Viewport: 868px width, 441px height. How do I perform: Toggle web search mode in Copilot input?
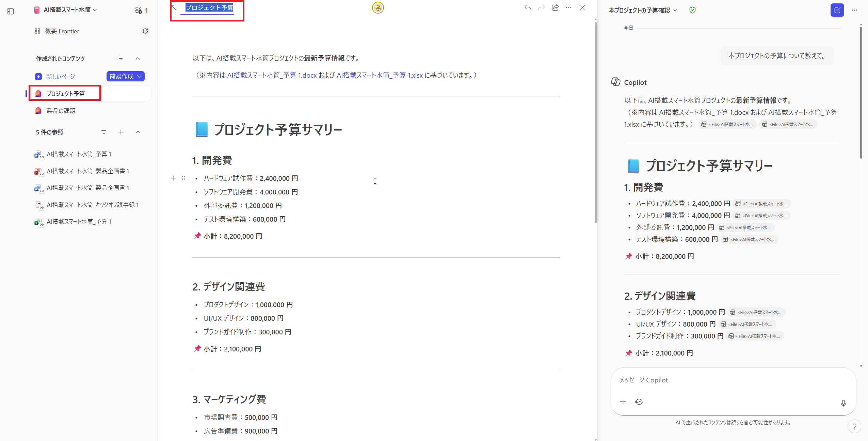point(639,402)
